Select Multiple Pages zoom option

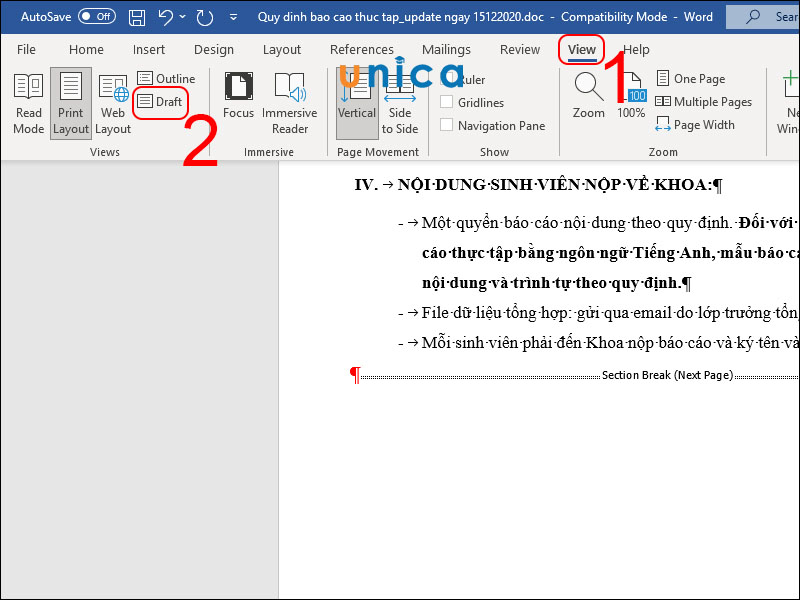703,102
